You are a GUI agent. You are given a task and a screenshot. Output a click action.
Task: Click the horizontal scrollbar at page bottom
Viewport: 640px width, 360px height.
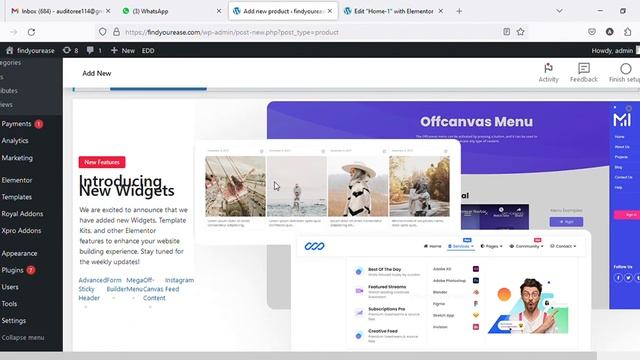point(298,356)
